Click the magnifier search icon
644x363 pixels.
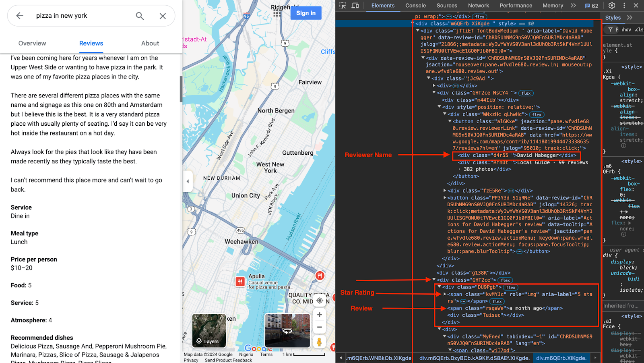(x=140, y=16)
